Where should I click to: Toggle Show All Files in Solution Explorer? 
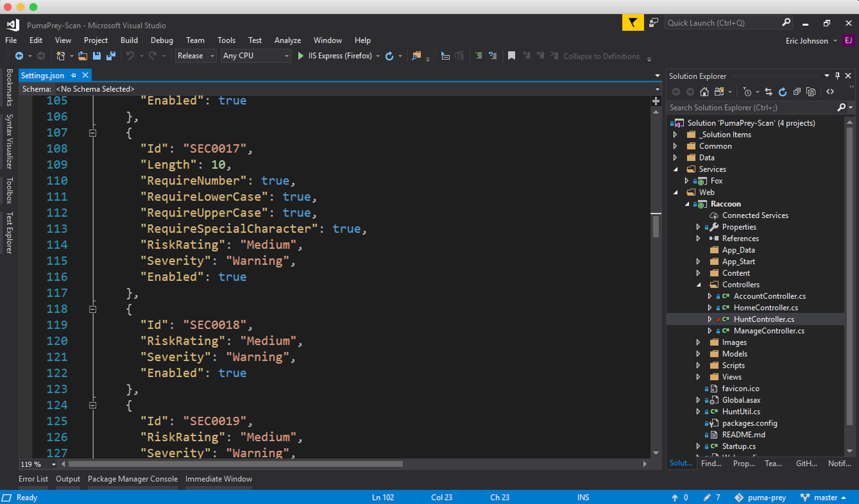click(811, 92)
